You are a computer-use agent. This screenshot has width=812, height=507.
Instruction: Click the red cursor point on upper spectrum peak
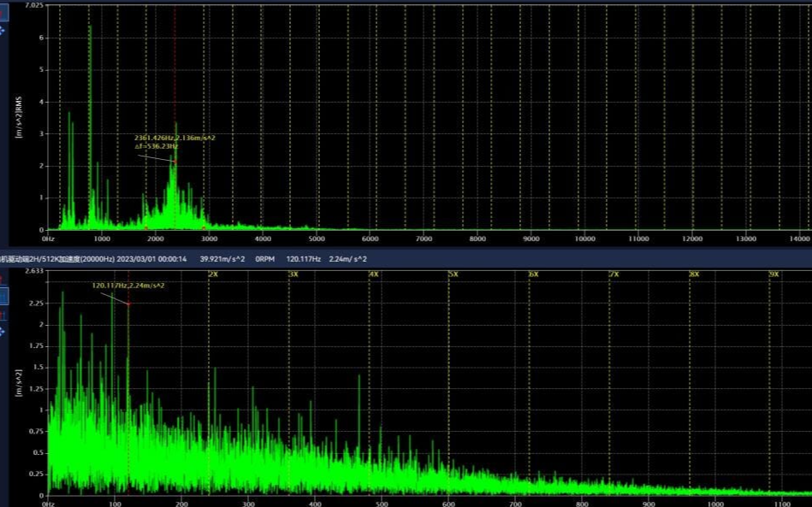pyautogui.click(x=175, y=162)
